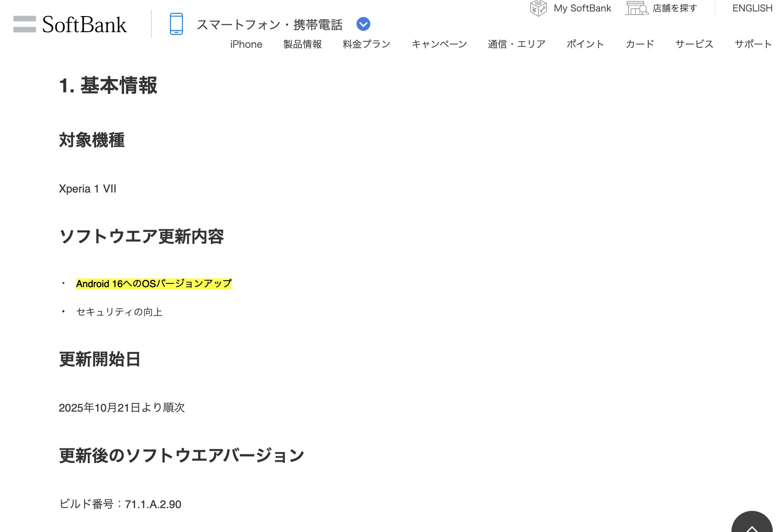Select 料金プラン in the navigation
The height and width of the screenshot is (532, 776).
pos(366,44)
